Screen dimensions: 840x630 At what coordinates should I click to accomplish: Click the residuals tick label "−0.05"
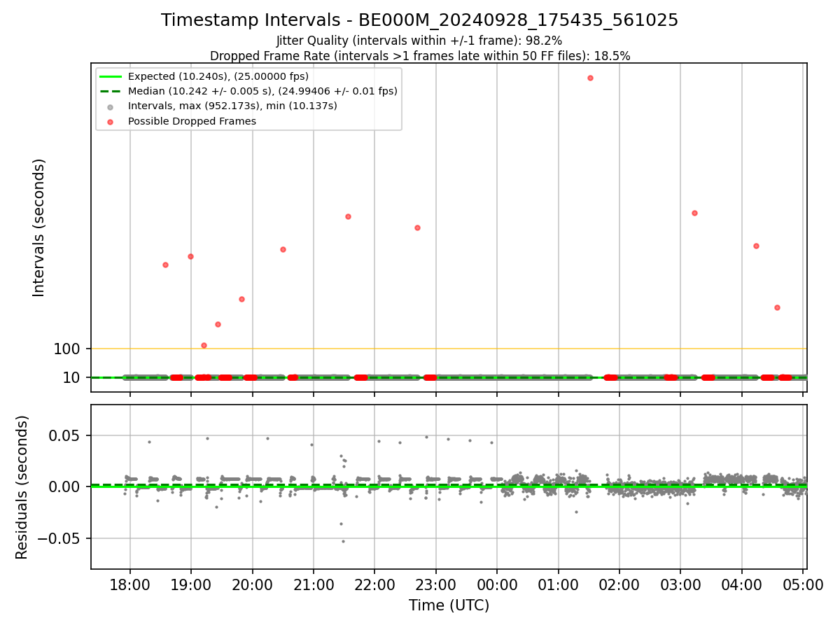(x=59, y=539)
